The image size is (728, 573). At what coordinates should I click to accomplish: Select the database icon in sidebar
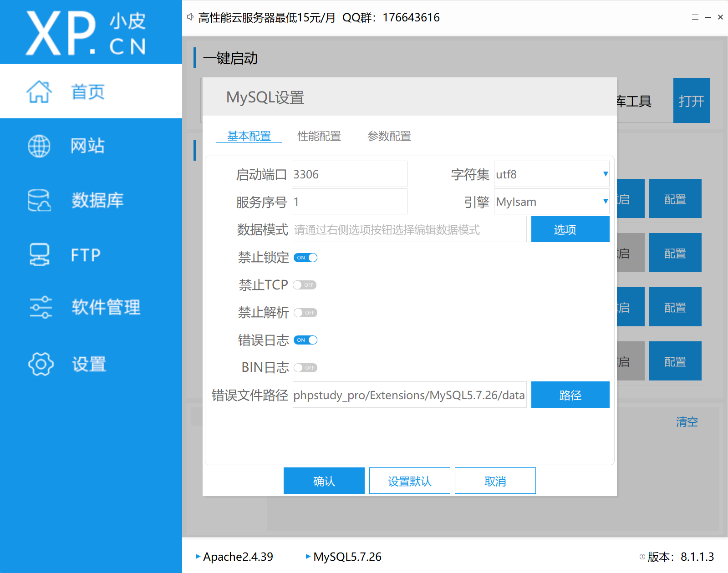tap(39, 200)
